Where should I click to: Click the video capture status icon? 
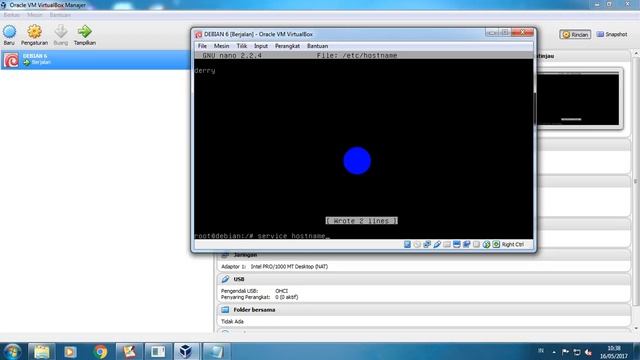(467, 244)
